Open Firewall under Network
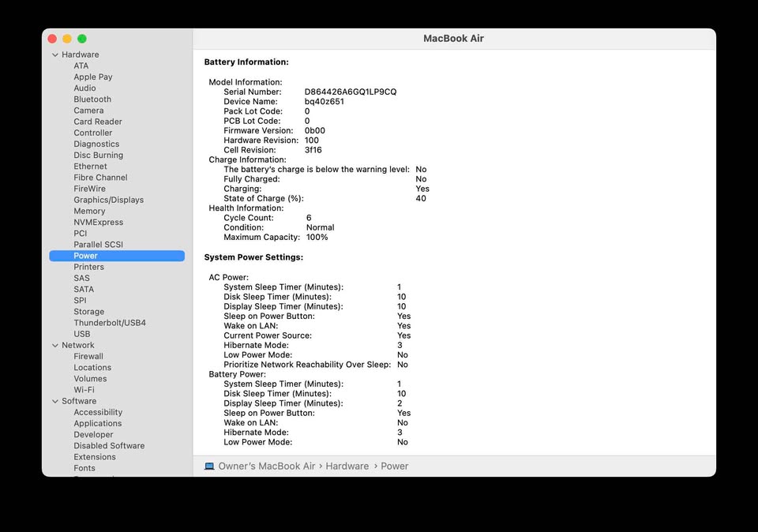 pyautogui.click(x=88, y=357)
